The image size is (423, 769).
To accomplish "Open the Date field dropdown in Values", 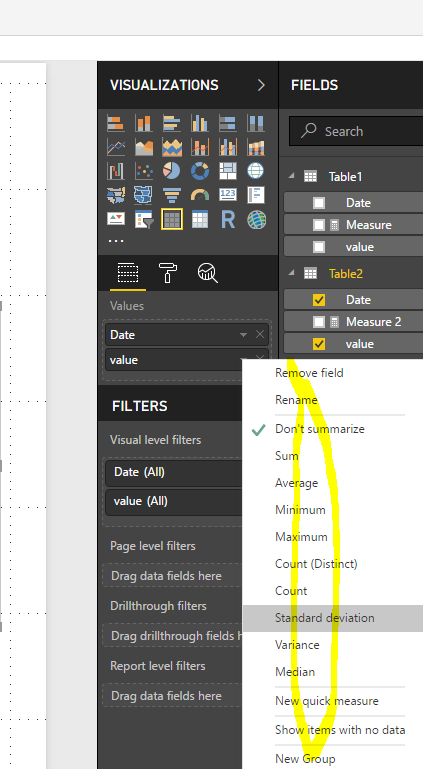I will tap(243, 334).
